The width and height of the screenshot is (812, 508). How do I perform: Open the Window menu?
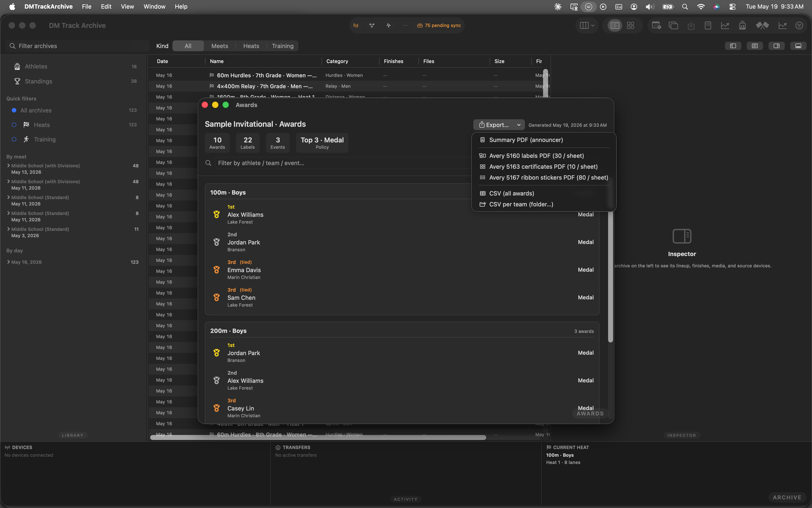[x=154, y=7]
